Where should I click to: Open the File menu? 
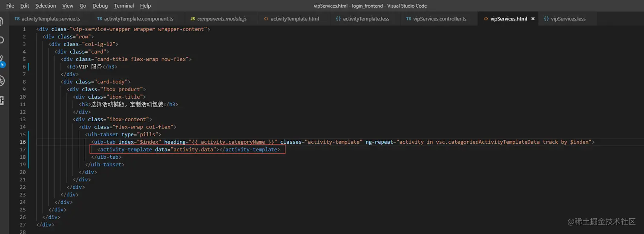(x=10, y=6)
